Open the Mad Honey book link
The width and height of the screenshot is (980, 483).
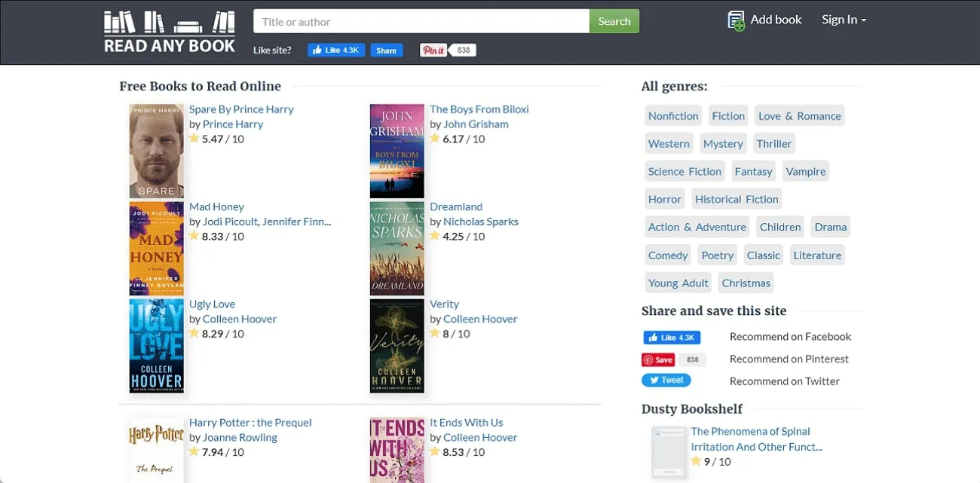click(216, 206)
